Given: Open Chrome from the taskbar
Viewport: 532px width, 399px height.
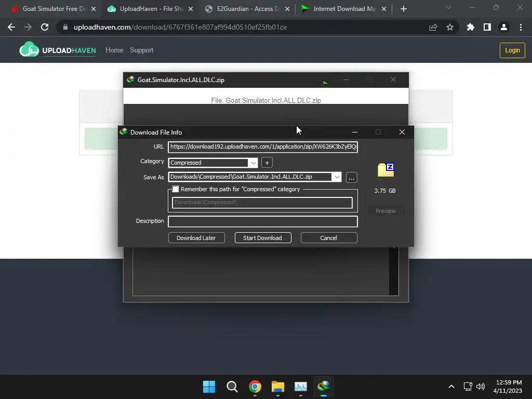Looking at the screenshot, I should click(x=255, y=387).
